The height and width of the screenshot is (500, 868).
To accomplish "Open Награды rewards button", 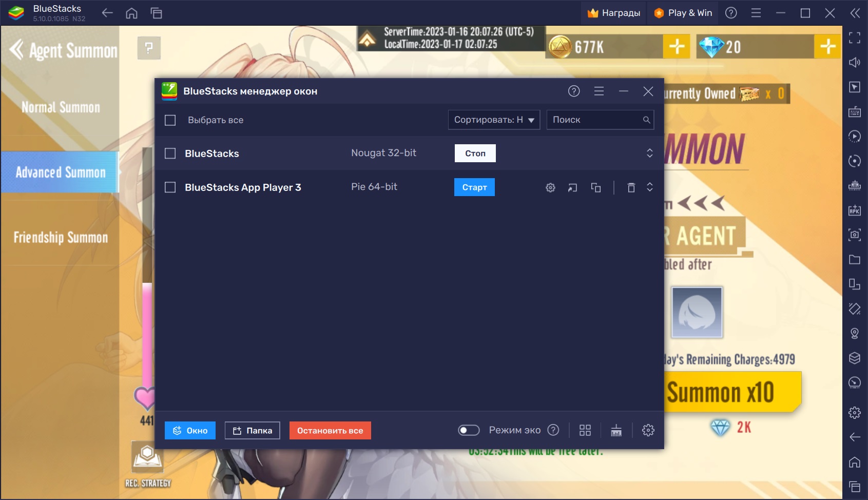I will (x=614, y=13).
